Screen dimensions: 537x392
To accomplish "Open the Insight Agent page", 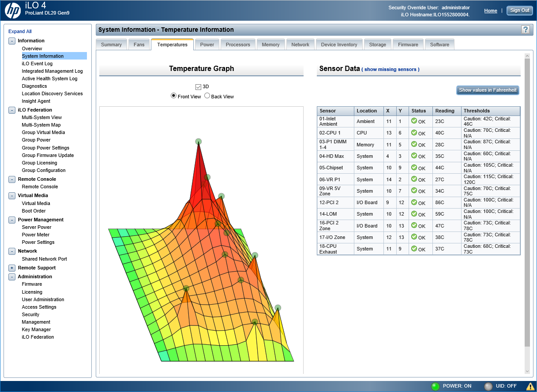I will (36, 101).
